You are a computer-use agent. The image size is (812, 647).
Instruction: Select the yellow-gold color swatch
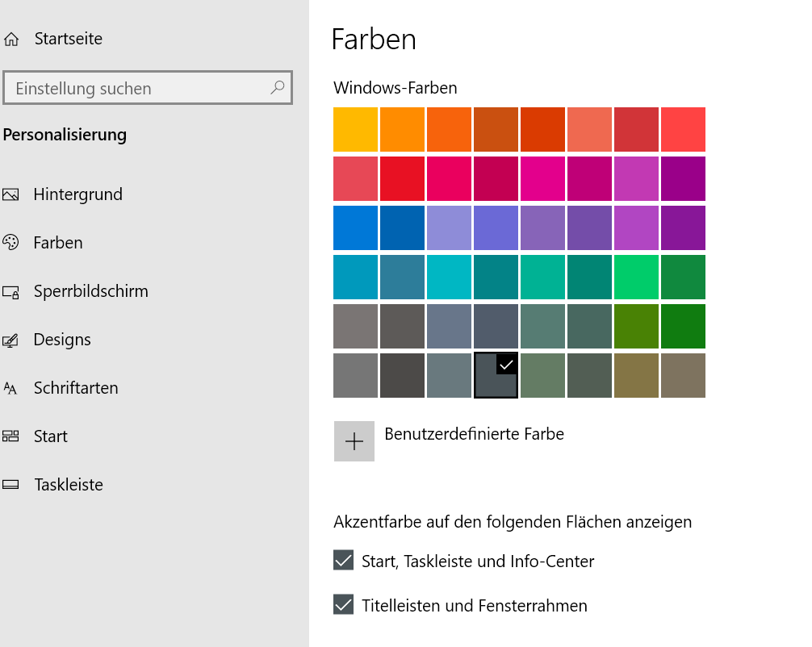pyautogui.click(x=355, y=130)
